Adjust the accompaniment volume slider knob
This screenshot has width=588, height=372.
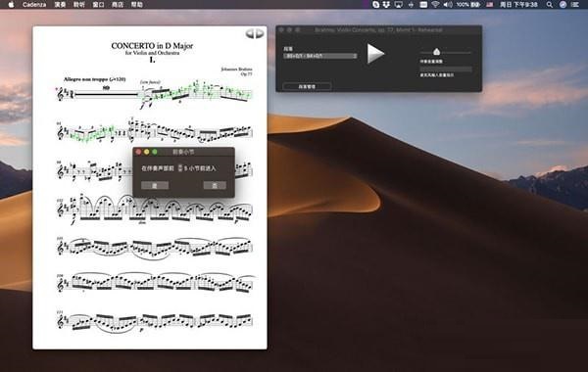(436, 52)
